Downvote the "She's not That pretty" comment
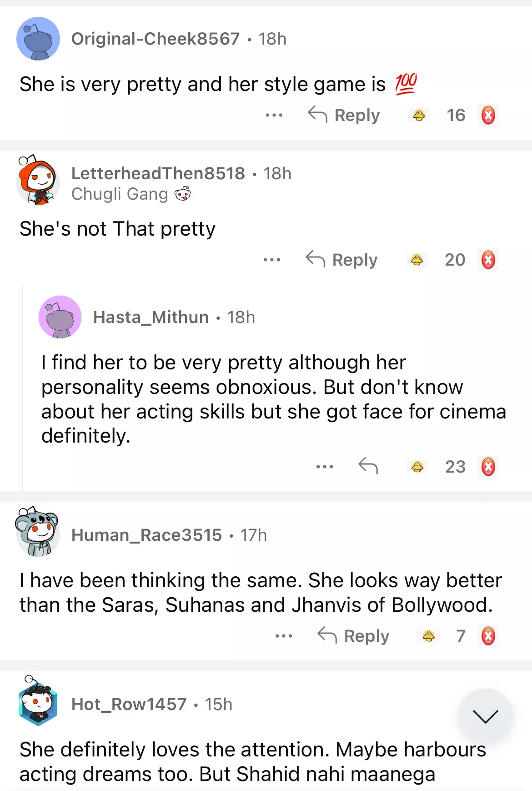The image size is (532, 791). click(488, 260)
